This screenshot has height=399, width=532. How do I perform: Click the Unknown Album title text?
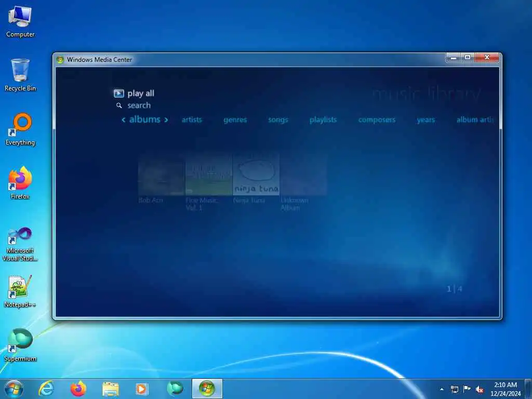295,204
